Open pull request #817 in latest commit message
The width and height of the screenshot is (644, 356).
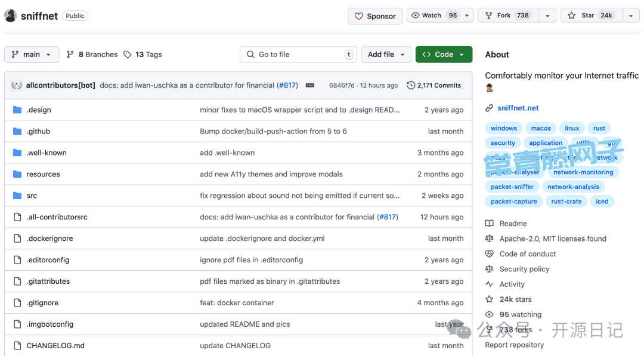click(x=287, y=85)
